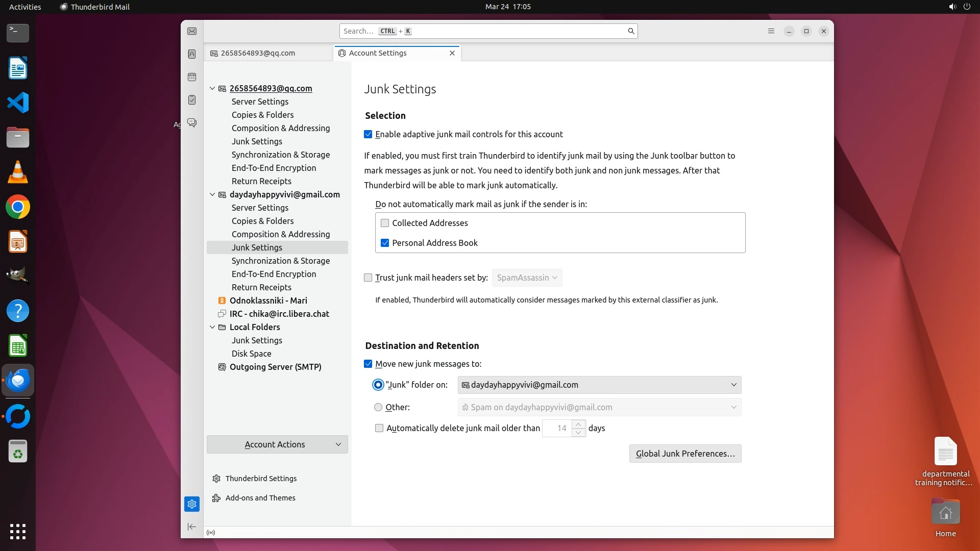Select the Other destination radio button
Image resolution: width=980 pixels, height=551 pixels.
tap(378, 407)
